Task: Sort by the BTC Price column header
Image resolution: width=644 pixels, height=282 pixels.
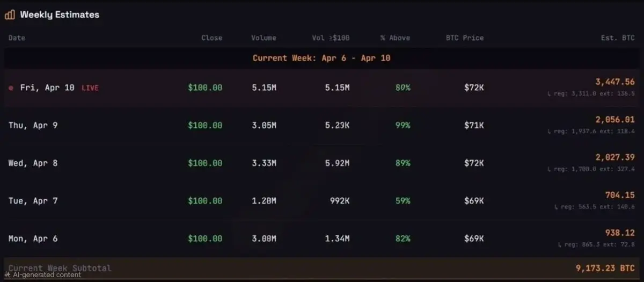Action: [464, 38]
